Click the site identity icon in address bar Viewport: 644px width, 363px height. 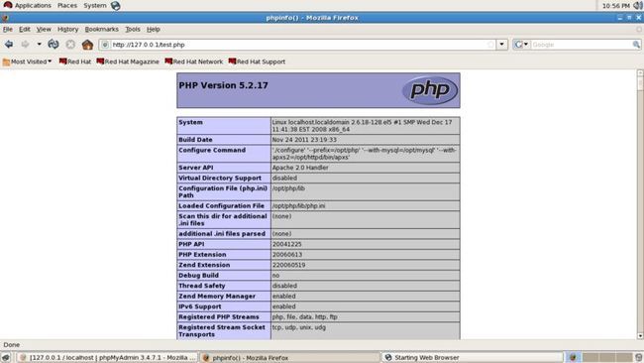(x=105, y=45)
